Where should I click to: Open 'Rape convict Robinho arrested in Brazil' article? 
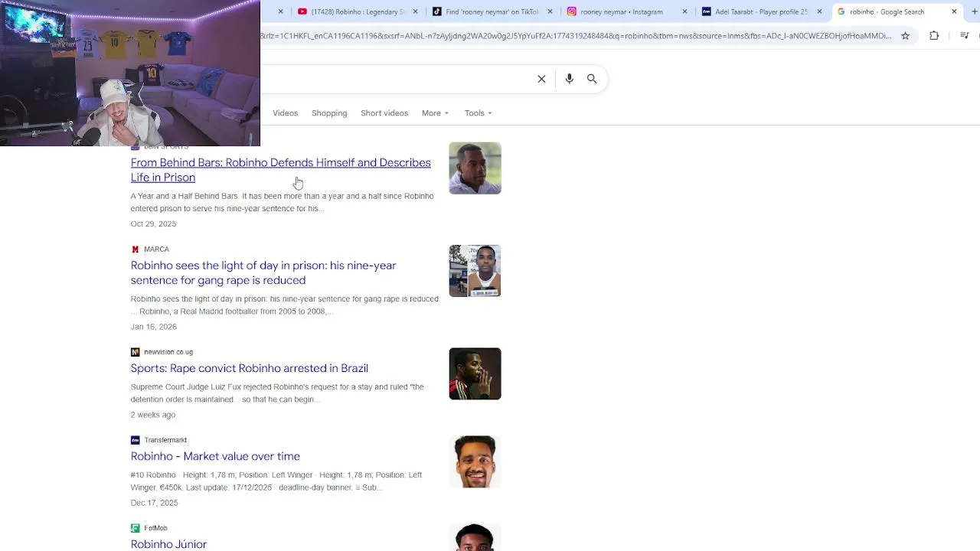(249, 368)
